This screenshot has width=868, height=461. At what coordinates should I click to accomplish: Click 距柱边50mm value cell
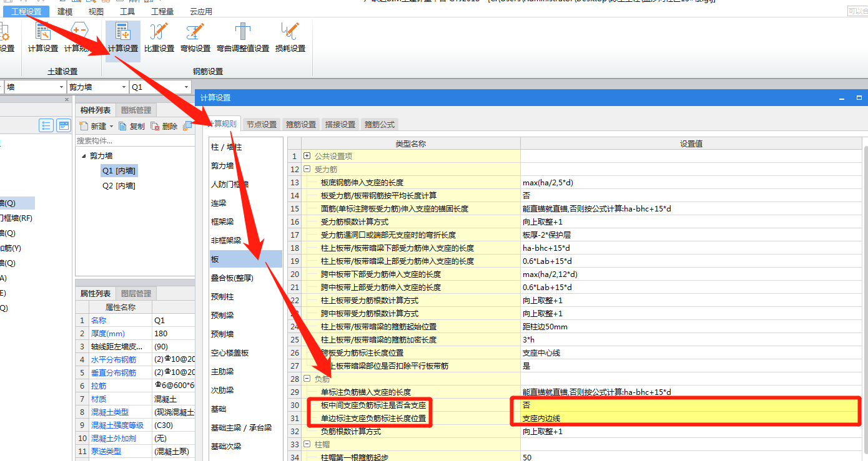pyautogui.click(x=691, y=326)
